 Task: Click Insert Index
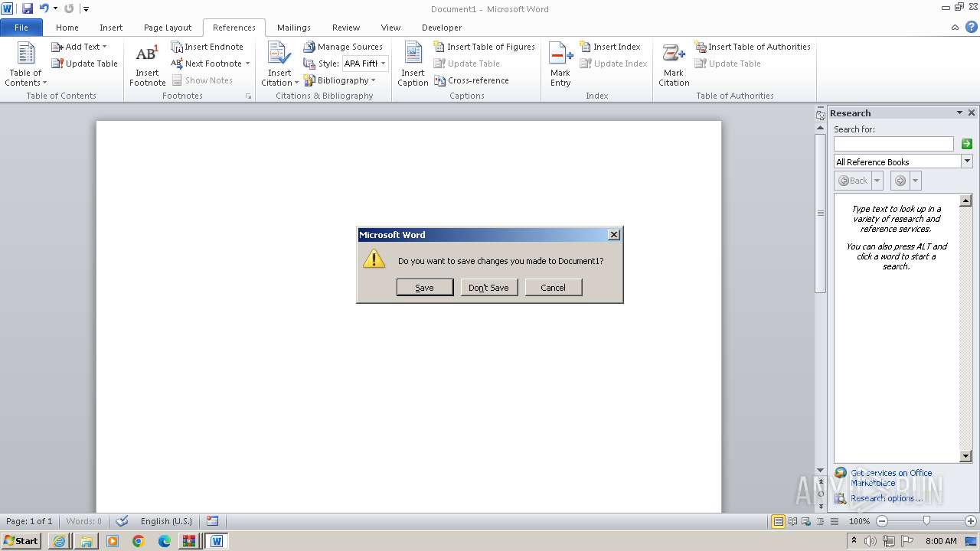tap(609, 47)
